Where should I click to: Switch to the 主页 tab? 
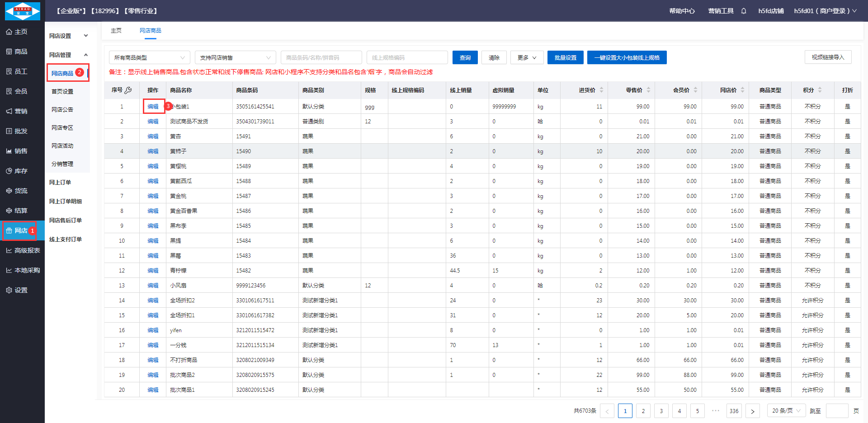coord(116,31)
